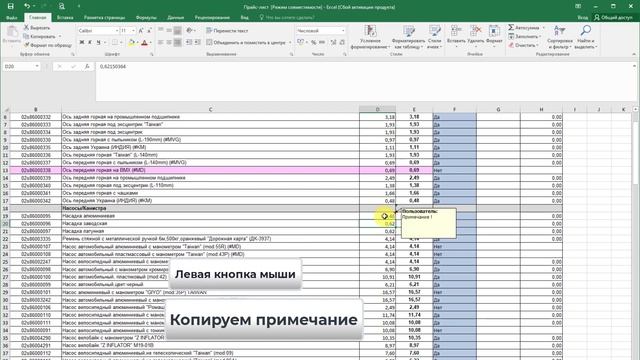Open the font color dropdown arrow
640x360 pixels.
coord(150,42)
